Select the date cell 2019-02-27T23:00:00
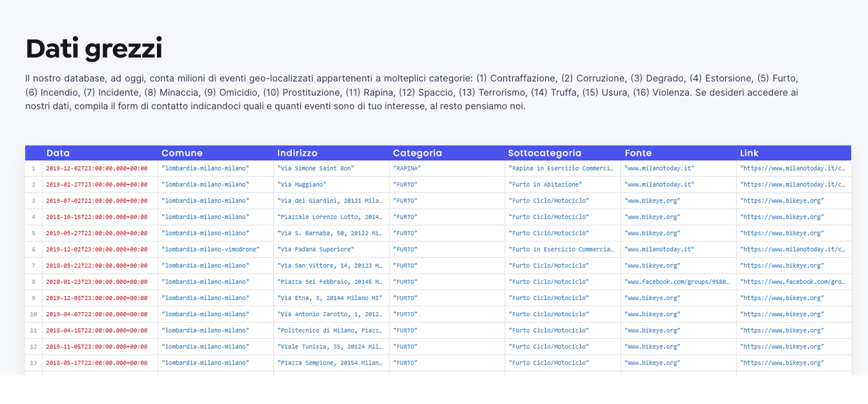This screenshot has height=404, width=868. [100, 185]
